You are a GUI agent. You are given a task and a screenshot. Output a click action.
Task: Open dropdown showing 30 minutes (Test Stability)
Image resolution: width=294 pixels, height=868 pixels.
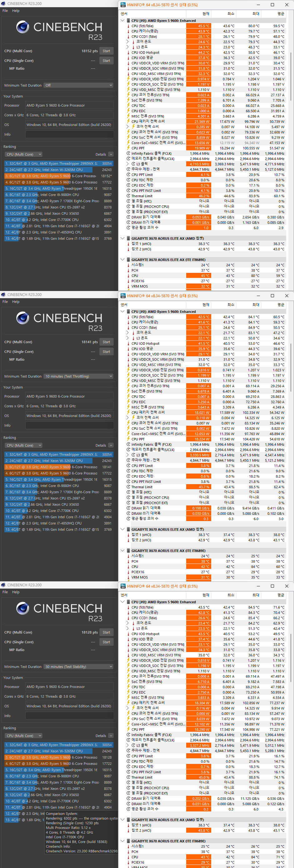(x=78, y=666)
